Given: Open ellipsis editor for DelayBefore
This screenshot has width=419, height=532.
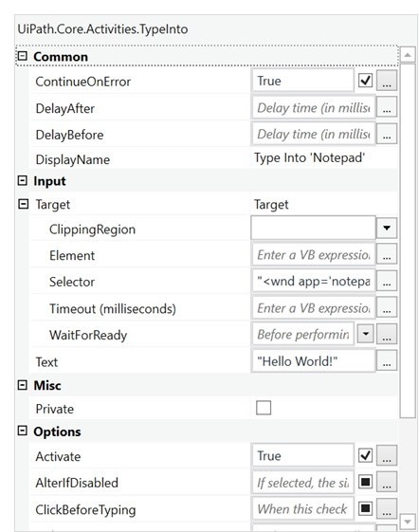Looking at the screenshot, I should point(387,134).
